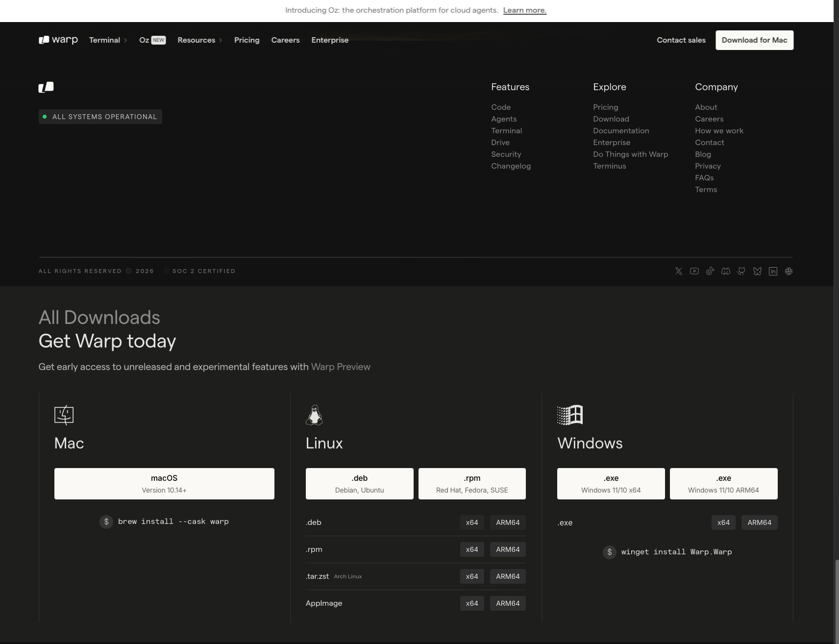Viewport: 839px width, 644px height.
Task: Open the Privacy link
Action: [708, 166]
